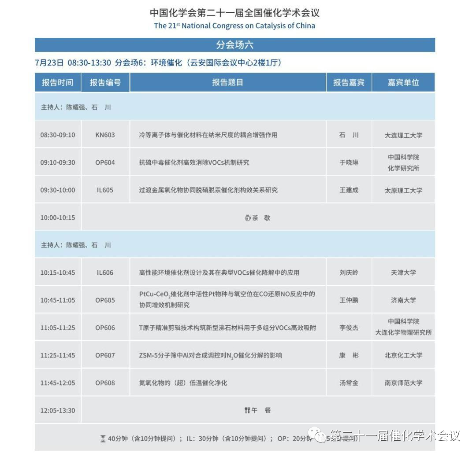Click the speaker name 于晓琳
This screenshot has width=476, height=457.
pos(349,162)
